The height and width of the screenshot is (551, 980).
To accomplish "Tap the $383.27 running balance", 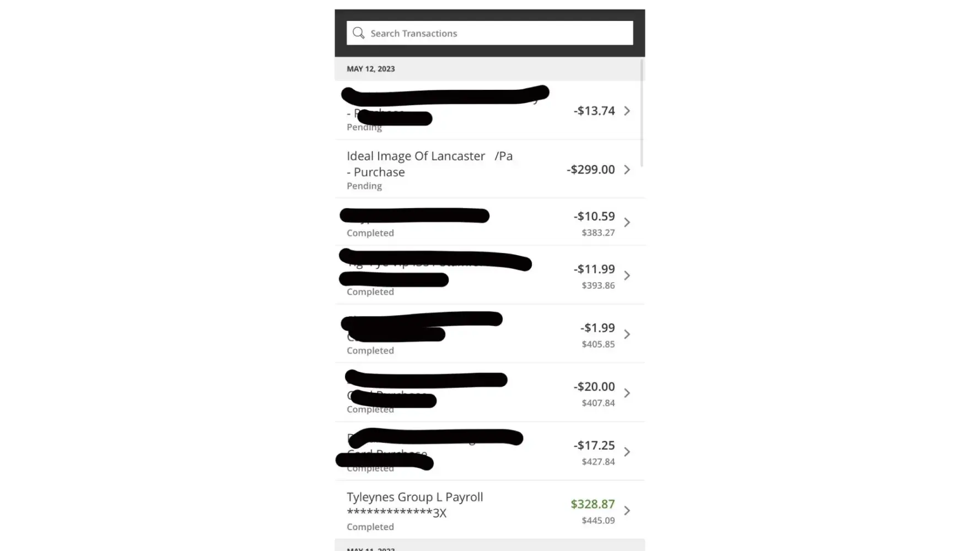I will pyautogui.click(x=598, y=233).
